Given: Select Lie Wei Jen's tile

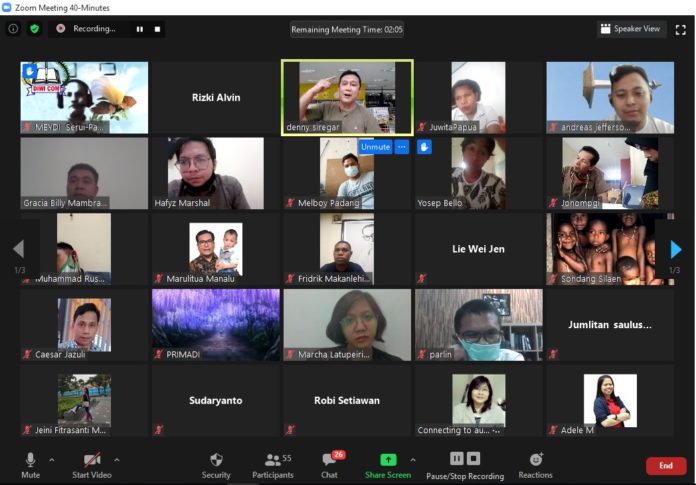Looking at the screenshot, I should coord(478,249).
